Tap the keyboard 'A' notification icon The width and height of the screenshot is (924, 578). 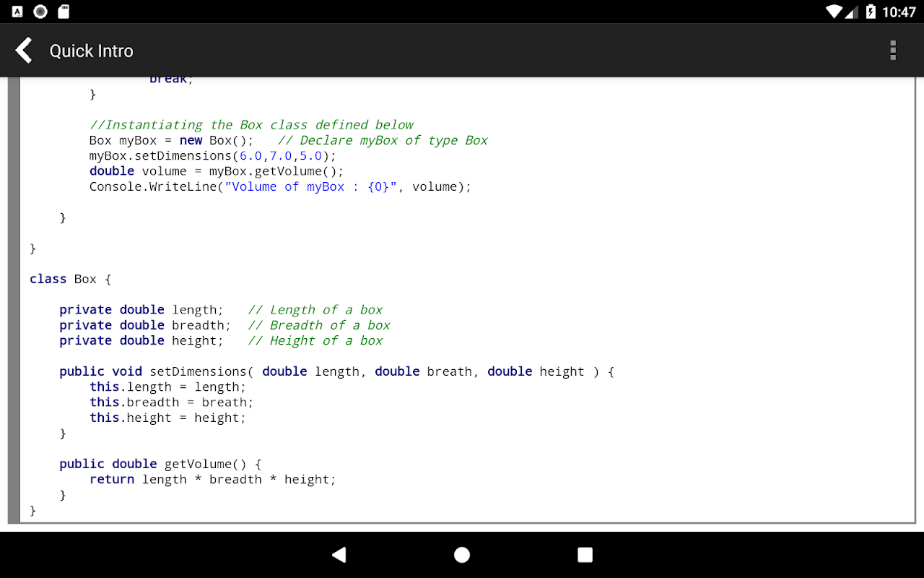(17, 12)
